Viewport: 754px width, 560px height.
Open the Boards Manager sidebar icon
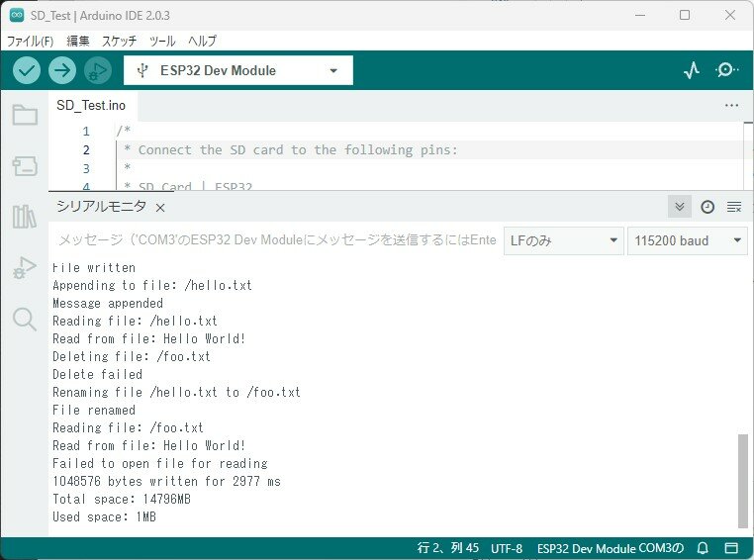(25, 165)
